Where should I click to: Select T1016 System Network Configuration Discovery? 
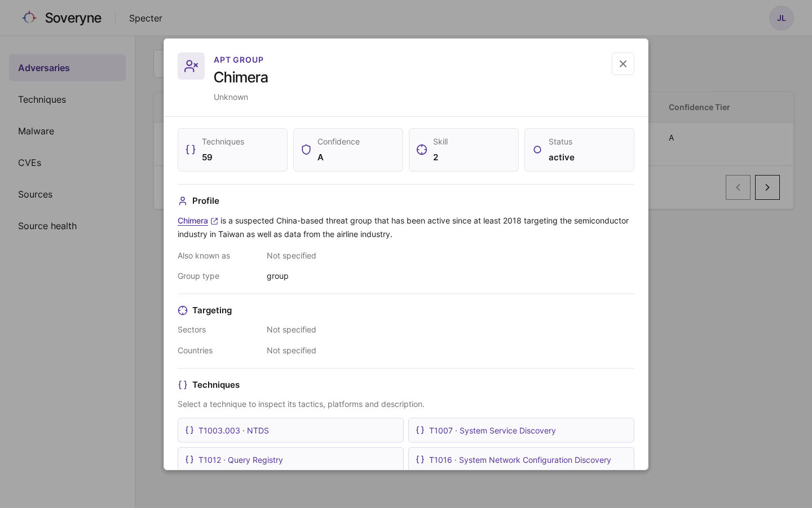tap(521, 459)
